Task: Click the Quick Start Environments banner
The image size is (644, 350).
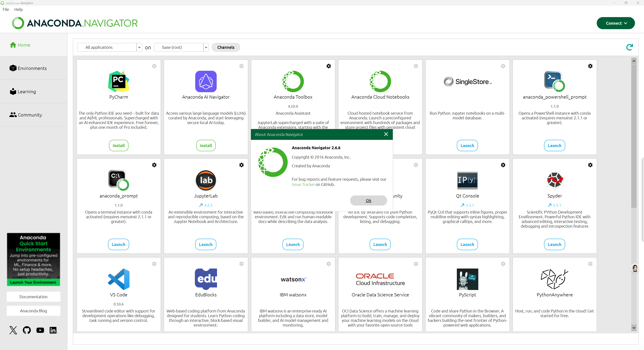Action: pyautogui.click(x=33, y=259)
